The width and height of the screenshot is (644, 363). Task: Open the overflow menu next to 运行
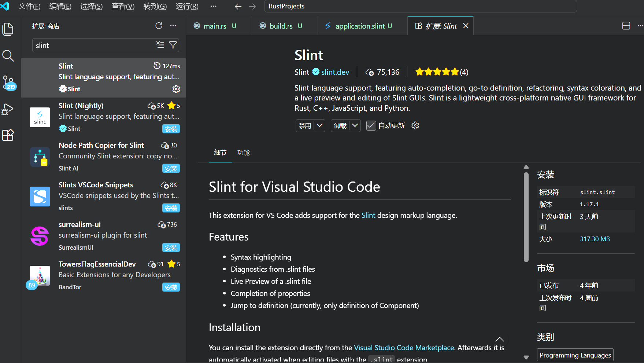[x=214, y=6]
